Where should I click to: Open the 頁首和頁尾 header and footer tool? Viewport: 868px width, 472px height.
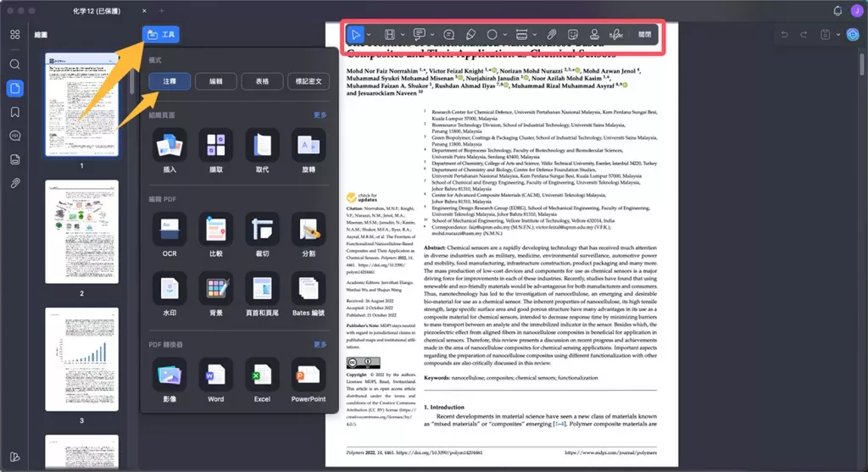point(263,294)
